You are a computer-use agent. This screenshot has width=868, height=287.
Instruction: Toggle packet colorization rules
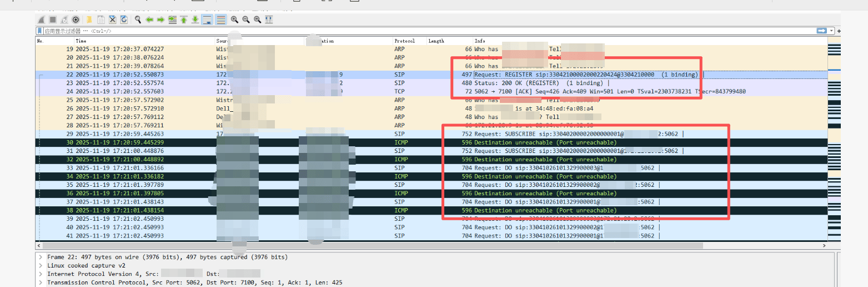220,19
